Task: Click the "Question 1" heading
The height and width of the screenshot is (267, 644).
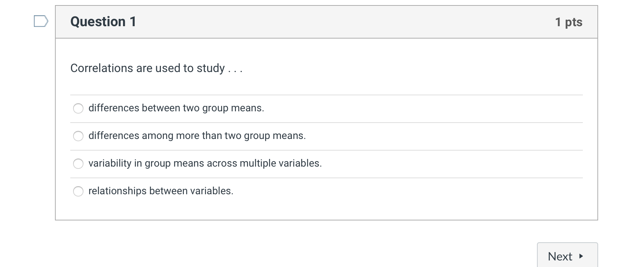Action: point(103,22)
